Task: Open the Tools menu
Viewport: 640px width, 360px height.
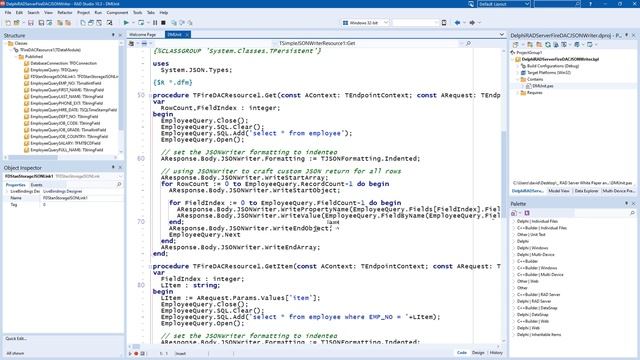Action: click(x=138, y=13)
